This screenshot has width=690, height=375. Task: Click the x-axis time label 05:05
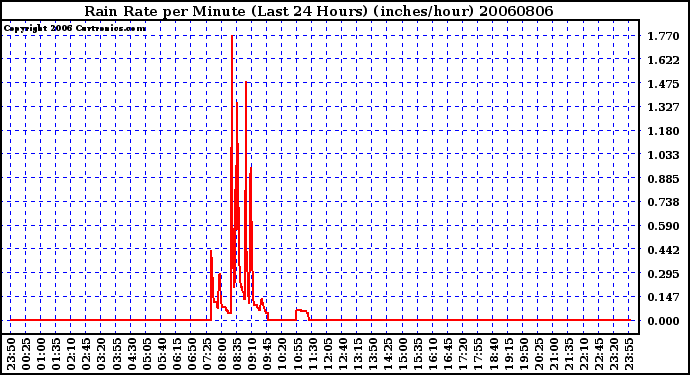[147, 354]
